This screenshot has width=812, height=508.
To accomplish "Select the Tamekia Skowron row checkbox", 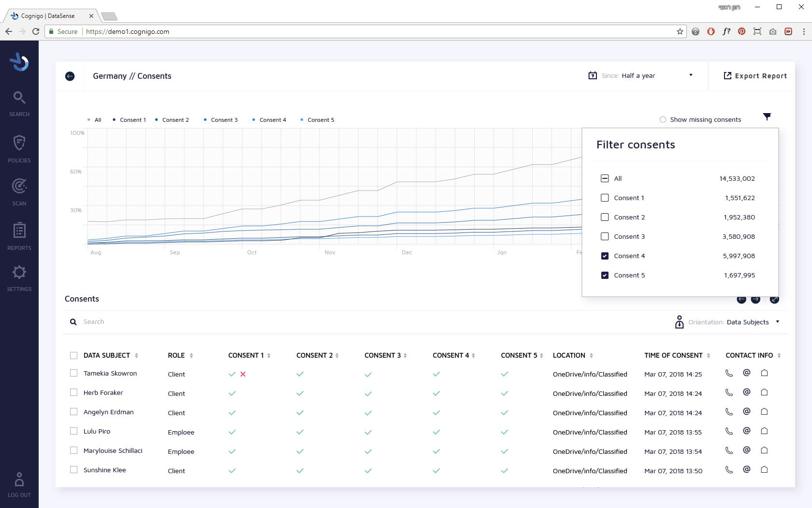I will (73, 373).
